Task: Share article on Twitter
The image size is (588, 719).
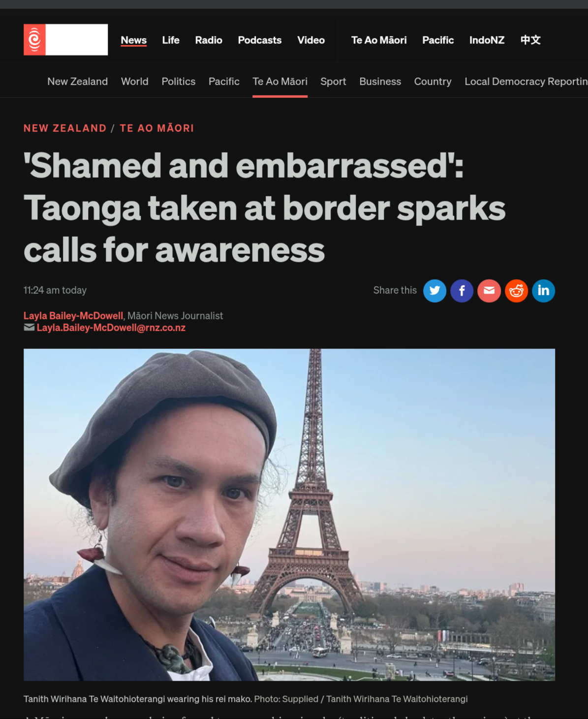Action: pyautogui.click(x=434, y=291)
